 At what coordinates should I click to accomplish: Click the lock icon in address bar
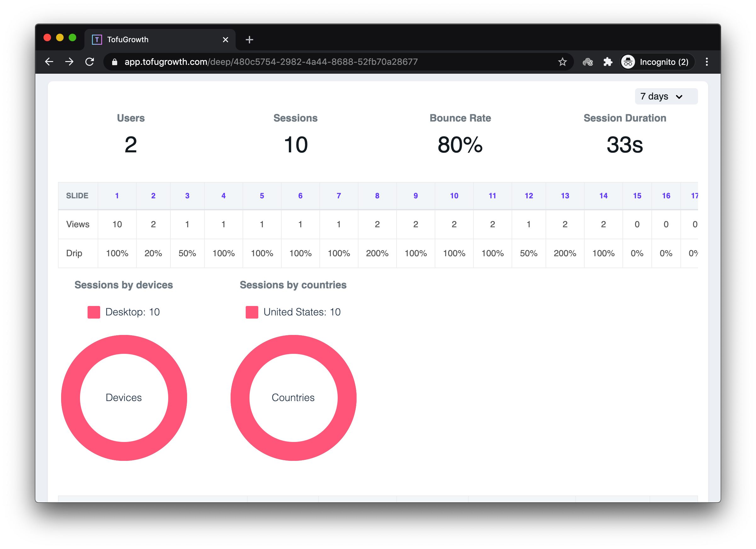(x=115, y=62)
